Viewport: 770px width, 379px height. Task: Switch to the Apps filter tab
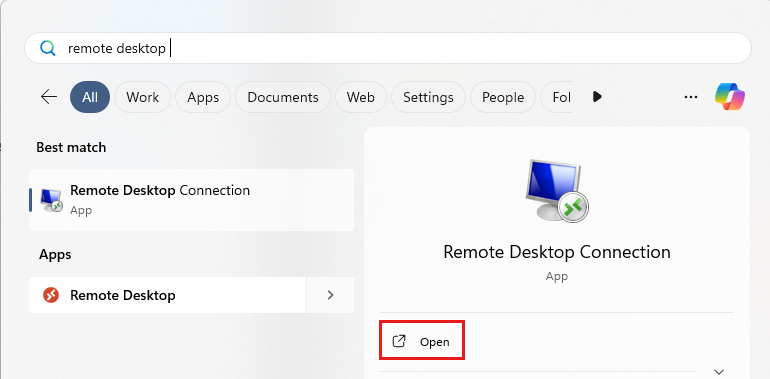(x=203, y=97)
